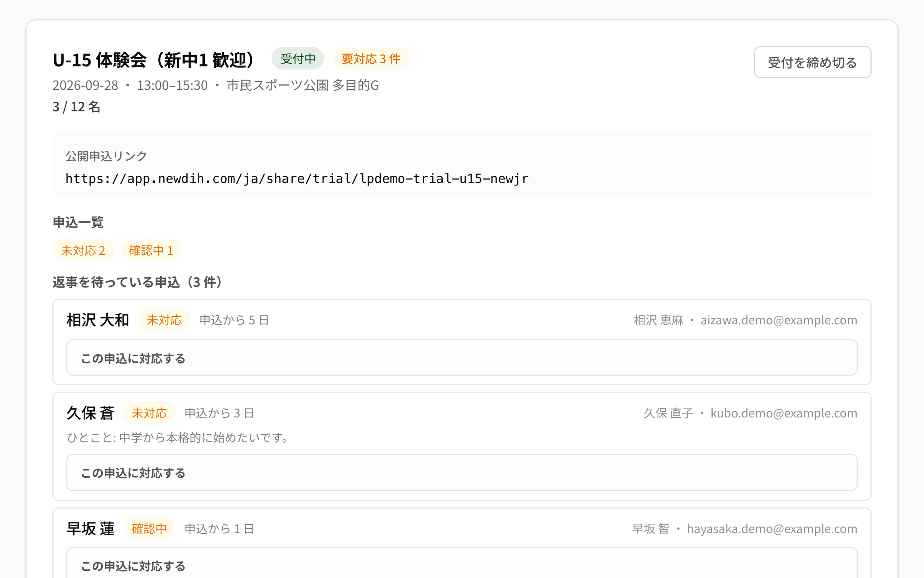Open 久保 蒼's この申込に対応する button

coord(462,472)
